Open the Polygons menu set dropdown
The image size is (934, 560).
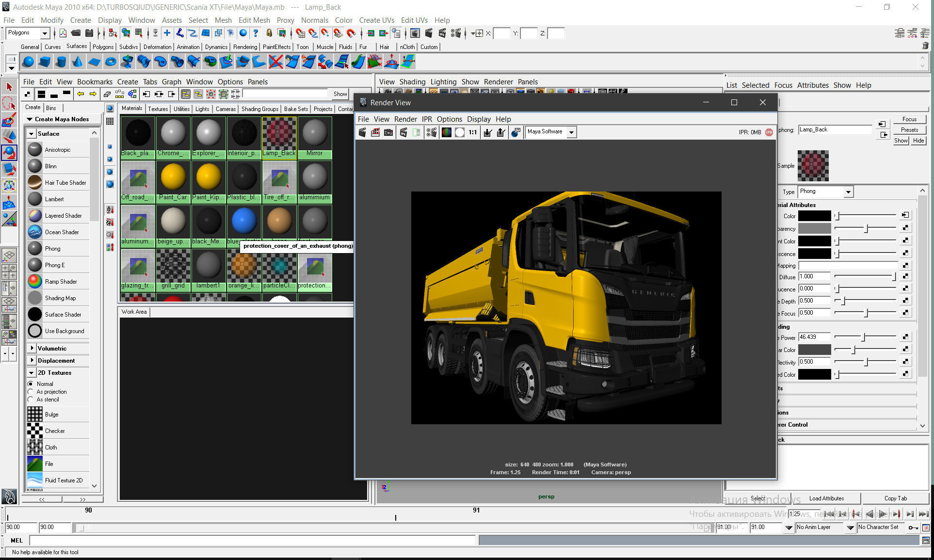tap(45, 33)
